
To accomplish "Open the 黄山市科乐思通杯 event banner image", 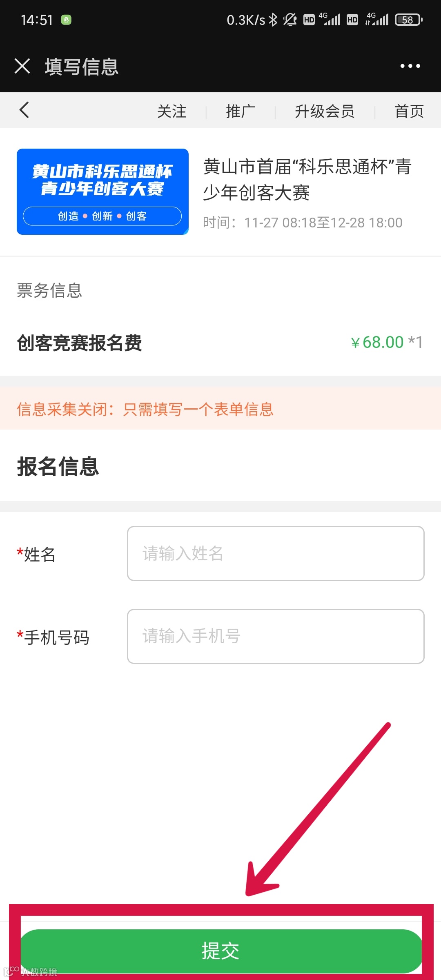I will [x=102, y=192].
